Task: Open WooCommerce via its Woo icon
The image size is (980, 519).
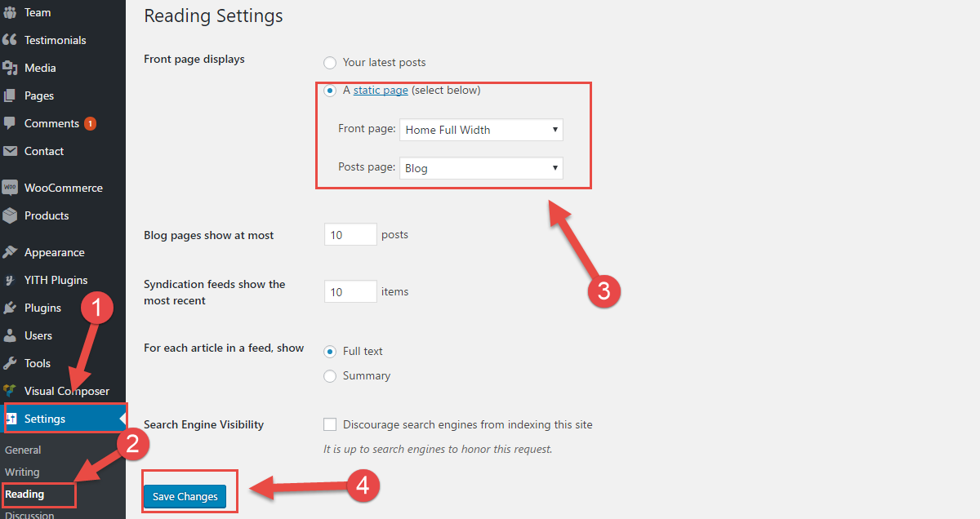Action: (10, 188)
